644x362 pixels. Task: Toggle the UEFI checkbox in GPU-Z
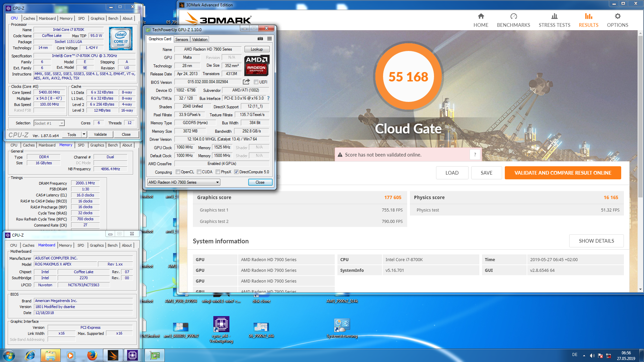coord(256,82)
